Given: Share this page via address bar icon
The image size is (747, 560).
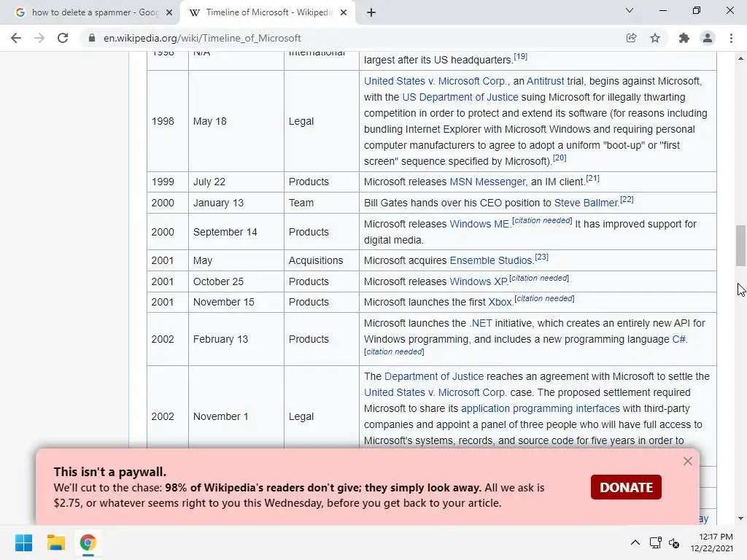Looking at the screenshot, I should click(x=631, y=38).
